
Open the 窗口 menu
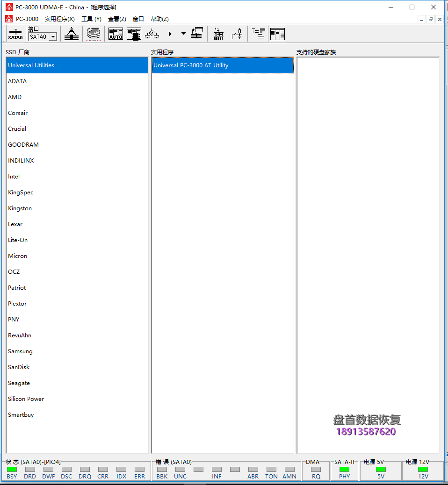[138, 19]
